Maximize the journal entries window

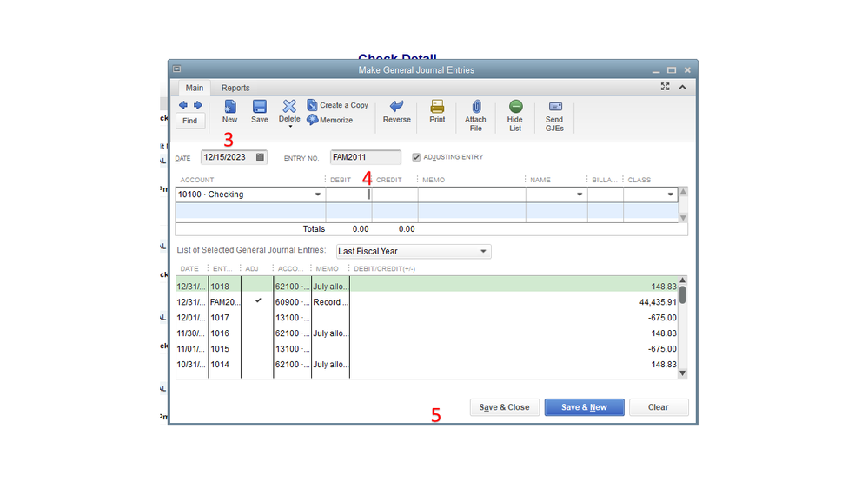(672, 70)
